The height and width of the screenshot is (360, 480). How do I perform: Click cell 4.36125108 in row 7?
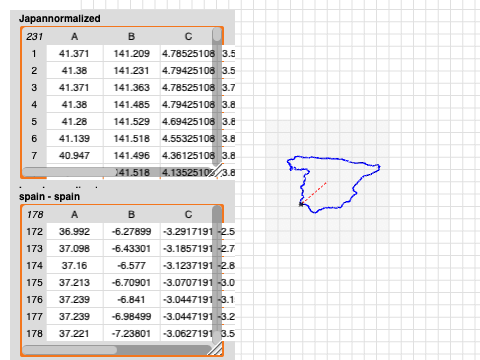point(188,156)
